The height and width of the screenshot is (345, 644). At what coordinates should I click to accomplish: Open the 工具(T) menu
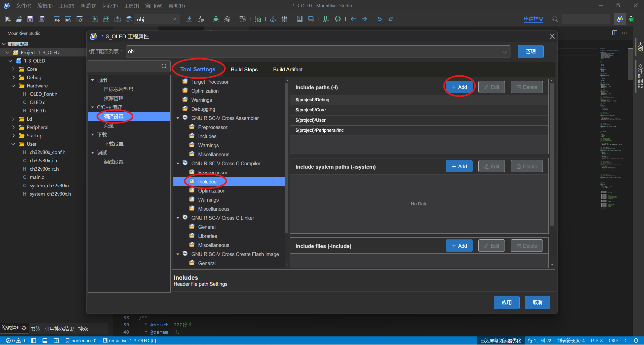click(x=131, y=6)
